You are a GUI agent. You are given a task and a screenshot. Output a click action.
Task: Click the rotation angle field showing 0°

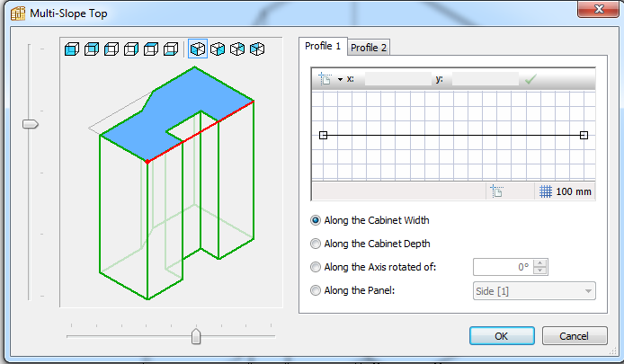504,267
